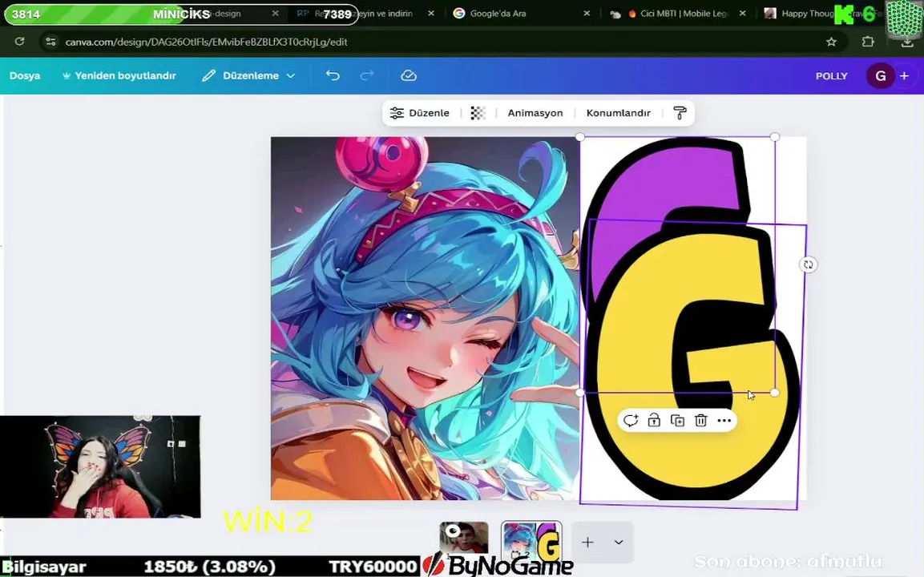924x577 pixels.
Task: Open the transparency checkerboard icon
Action: tap(478, 113)
